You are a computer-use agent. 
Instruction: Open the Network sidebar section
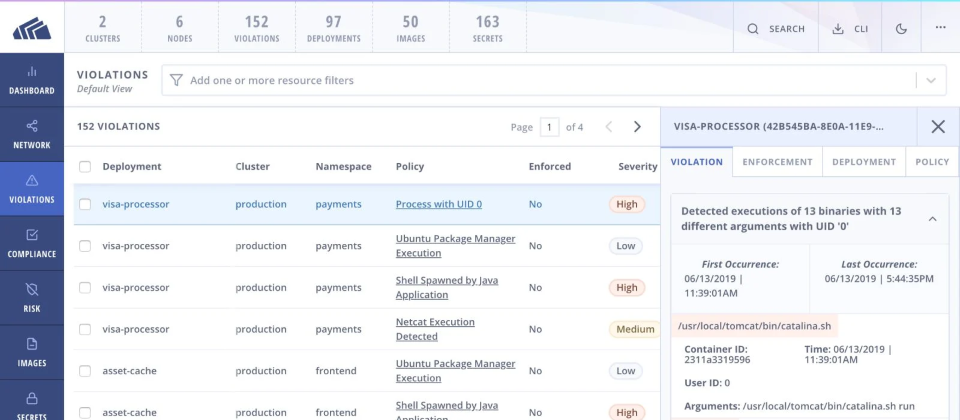[32, 135]
